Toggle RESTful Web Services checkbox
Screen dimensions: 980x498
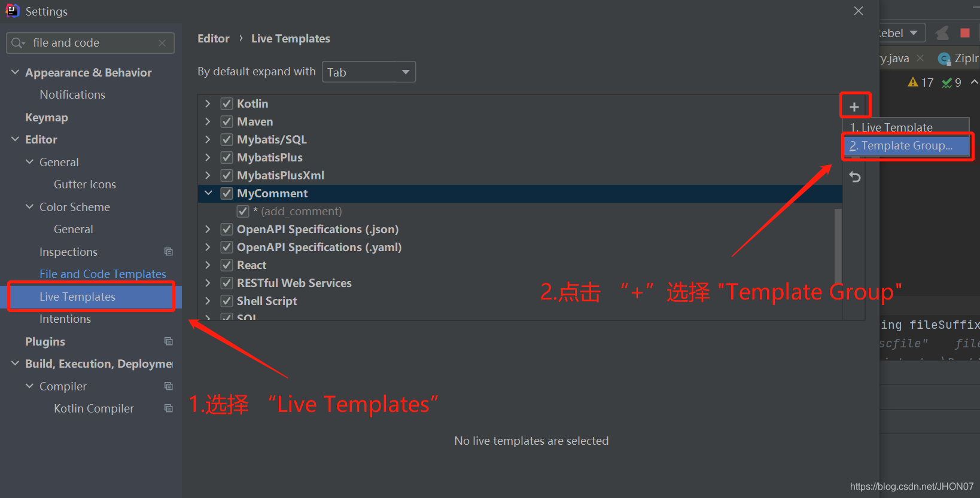coord(227,283)
